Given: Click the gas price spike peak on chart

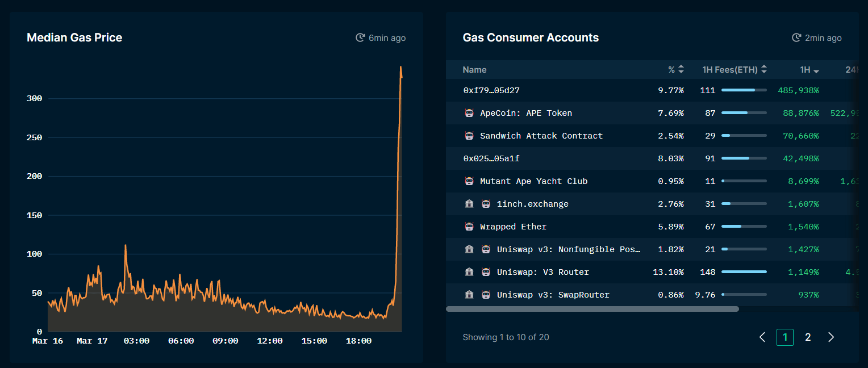Looking at the screenshot, I should (x=400, y=68).
